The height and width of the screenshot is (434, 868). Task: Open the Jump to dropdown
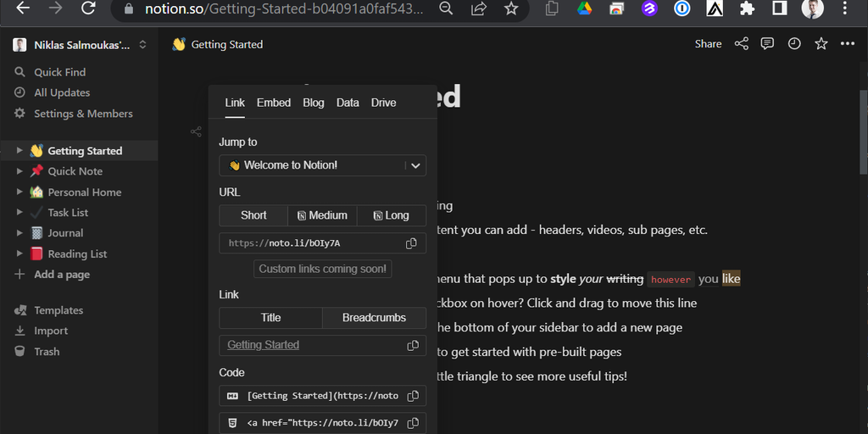pos(415,165)
